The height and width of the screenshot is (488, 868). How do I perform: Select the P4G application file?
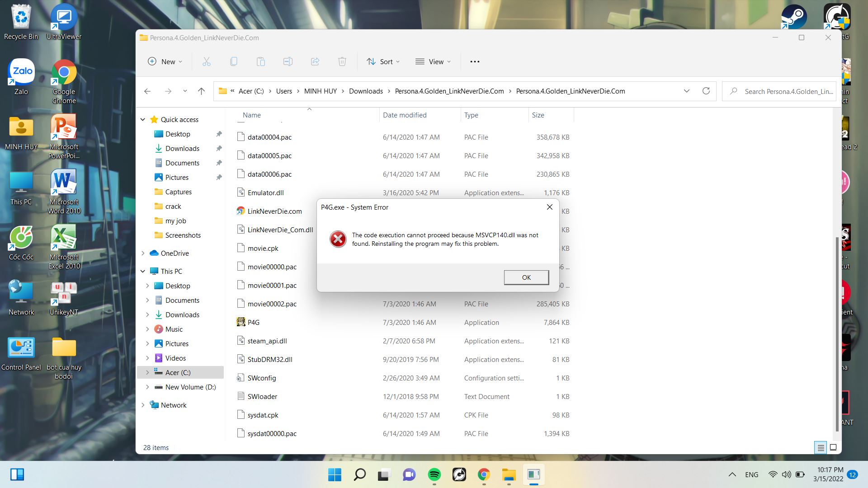254,322
